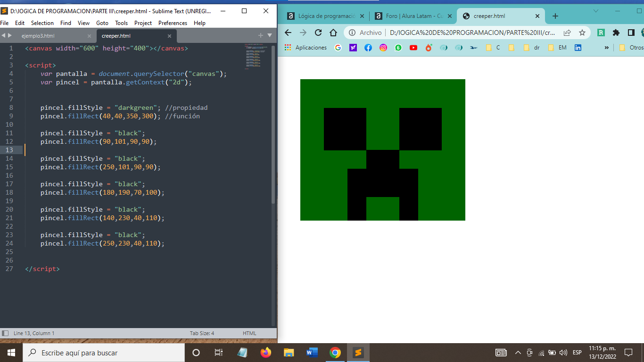Open the green R extension
This screenshot has height=362, width=644.
(601, 33)
